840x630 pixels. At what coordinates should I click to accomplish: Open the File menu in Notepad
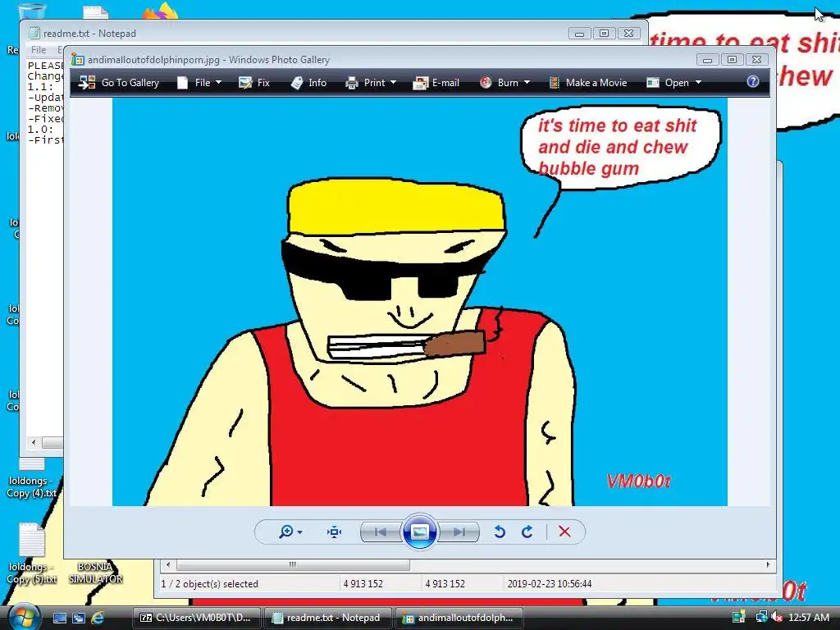pyautogui.click(x=39, y=49)
